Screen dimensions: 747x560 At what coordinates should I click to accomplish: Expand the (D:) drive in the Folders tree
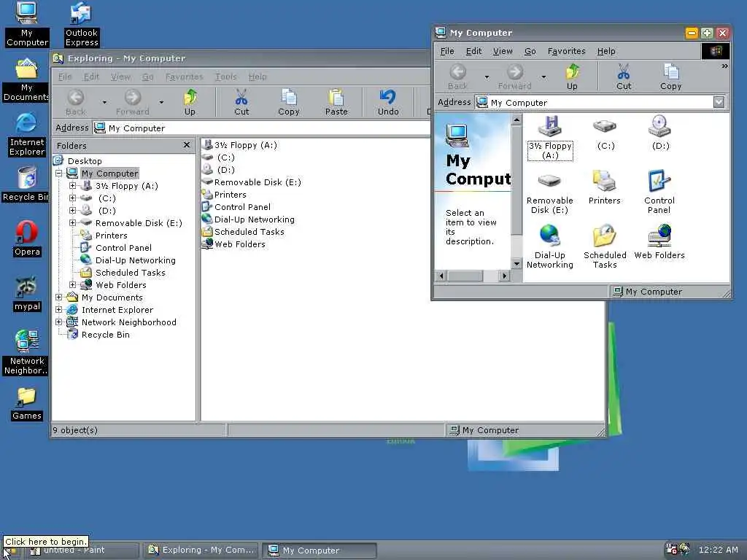click(x=72, y=211)
